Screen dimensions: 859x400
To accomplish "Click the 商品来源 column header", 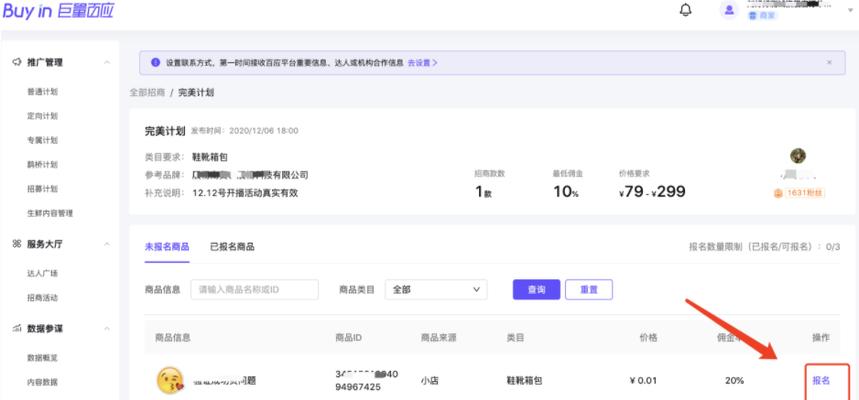I will click(x=438, y=338).
